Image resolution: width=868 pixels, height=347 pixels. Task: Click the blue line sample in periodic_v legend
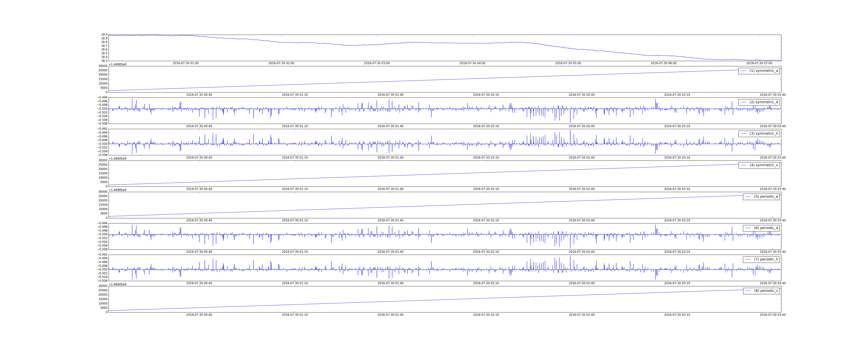[748, 291]
